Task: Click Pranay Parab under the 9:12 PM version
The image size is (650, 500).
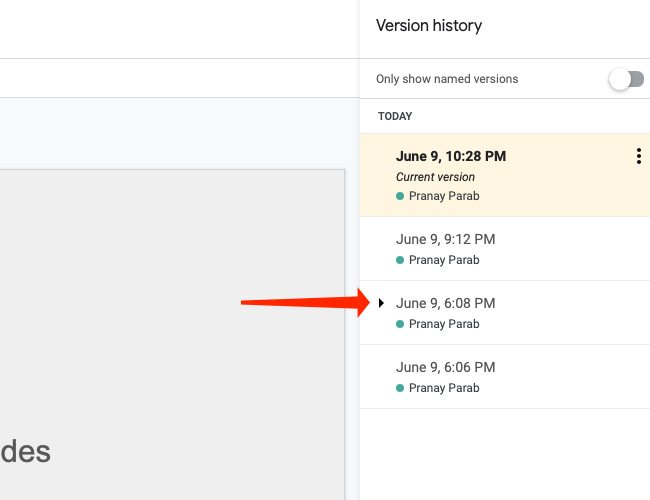Action: 444,260
